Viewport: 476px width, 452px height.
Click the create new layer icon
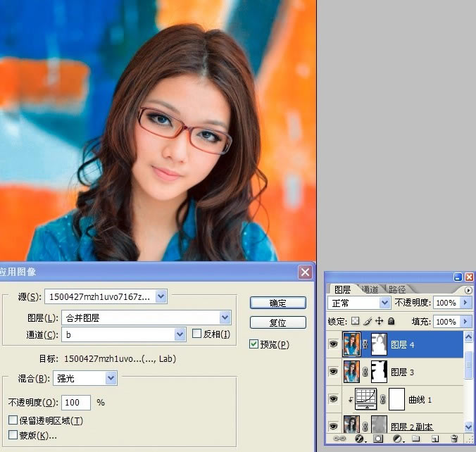click(x=435, y=439)
